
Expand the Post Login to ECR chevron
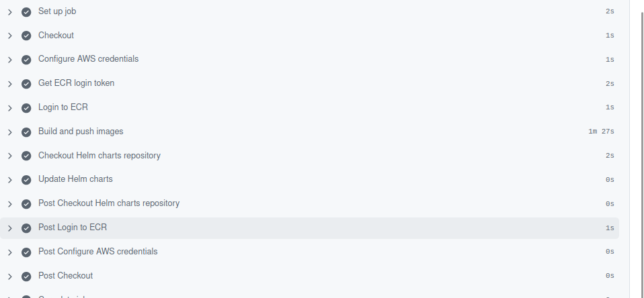click(10, 228)
